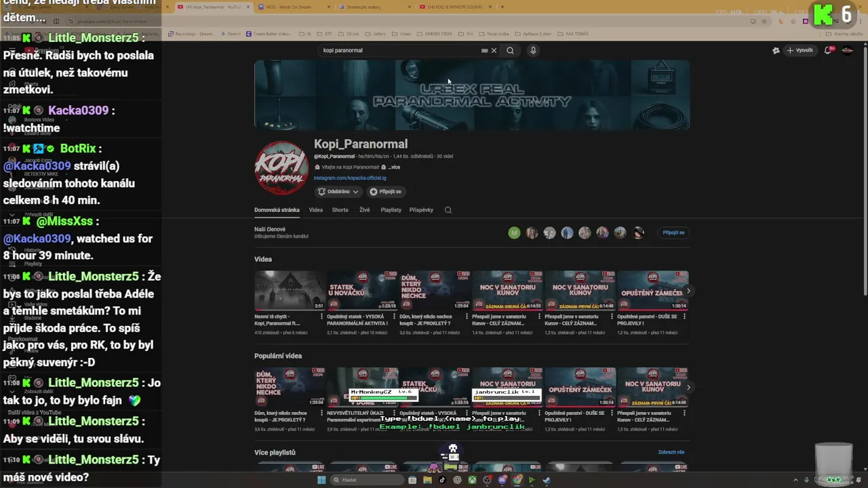Open 'Statek u Nováčků' thumbnail in Videa row
The height and width of the screenshot is (488, 868).
click(362, 291)
